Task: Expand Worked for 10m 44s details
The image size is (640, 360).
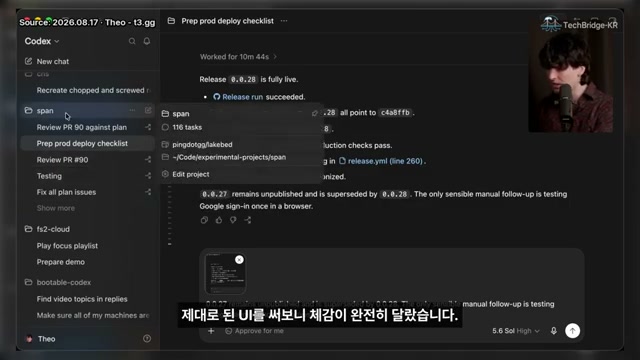Action: point(238,57)
